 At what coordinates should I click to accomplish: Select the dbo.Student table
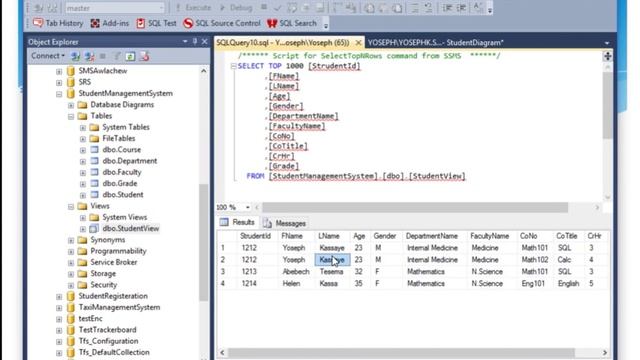[x=123, y=195]
